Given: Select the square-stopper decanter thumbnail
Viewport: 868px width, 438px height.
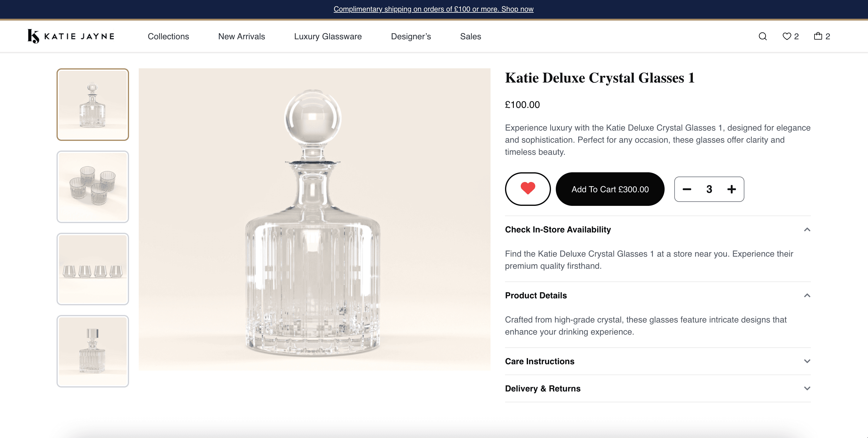Looking at the screenshot, I should [x=93, y=351].
